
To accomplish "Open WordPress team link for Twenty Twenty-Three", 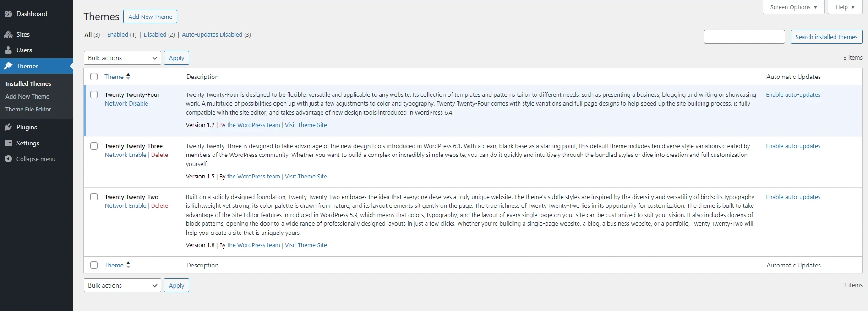I will [253, 176].
